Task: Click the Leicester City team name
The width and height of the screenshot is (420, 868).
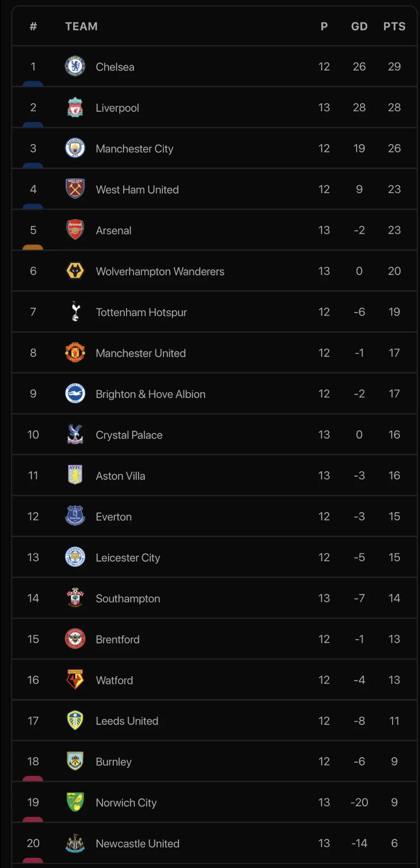Action: (x=128, y=558)
